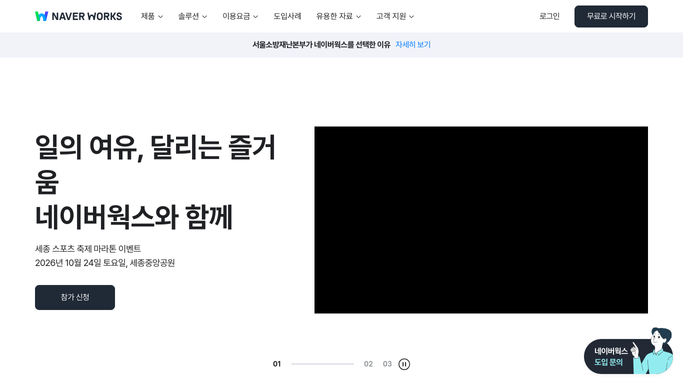Click the banner text 서울소방재난본부가 네이버웍스를 선택한 이유
This screenshot has width=683, height=384.
point(321,45)
